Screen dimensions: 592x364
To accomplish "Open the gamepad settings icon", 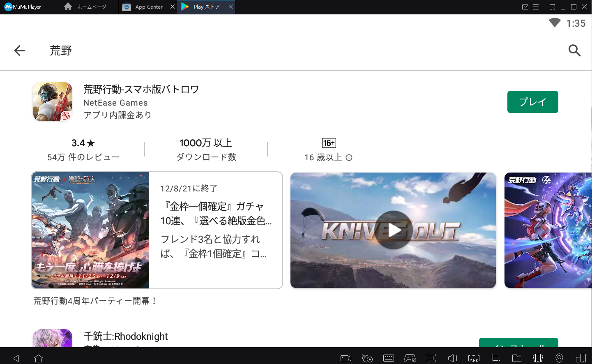I will [410, 358].
